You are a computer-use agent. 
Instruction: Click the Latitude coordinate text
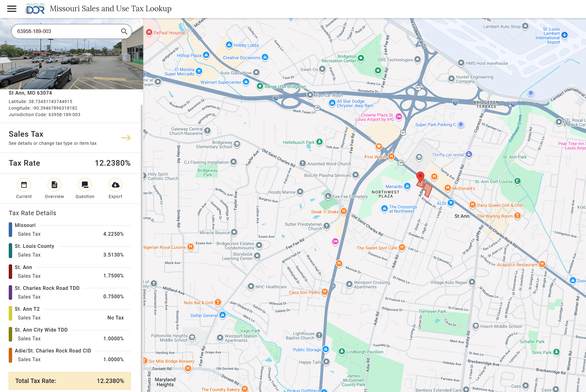40,102
